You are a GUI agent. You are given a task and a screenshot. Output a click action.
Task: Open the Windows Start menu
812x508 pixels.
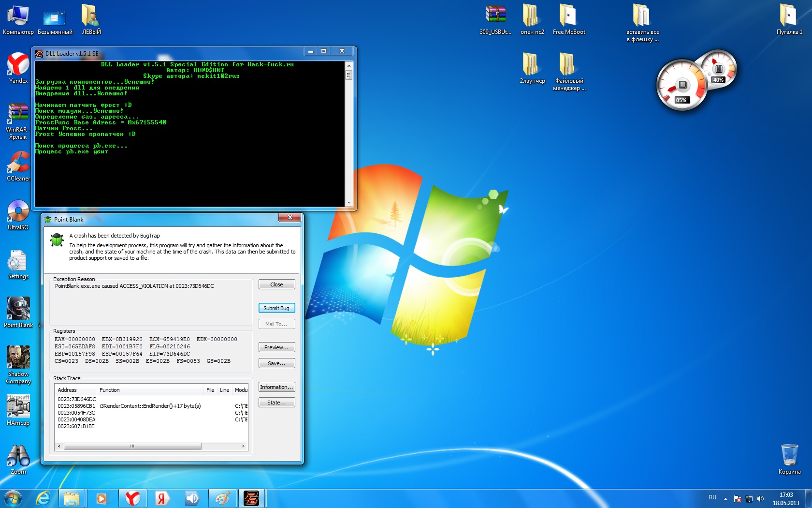tap(13, 498)
